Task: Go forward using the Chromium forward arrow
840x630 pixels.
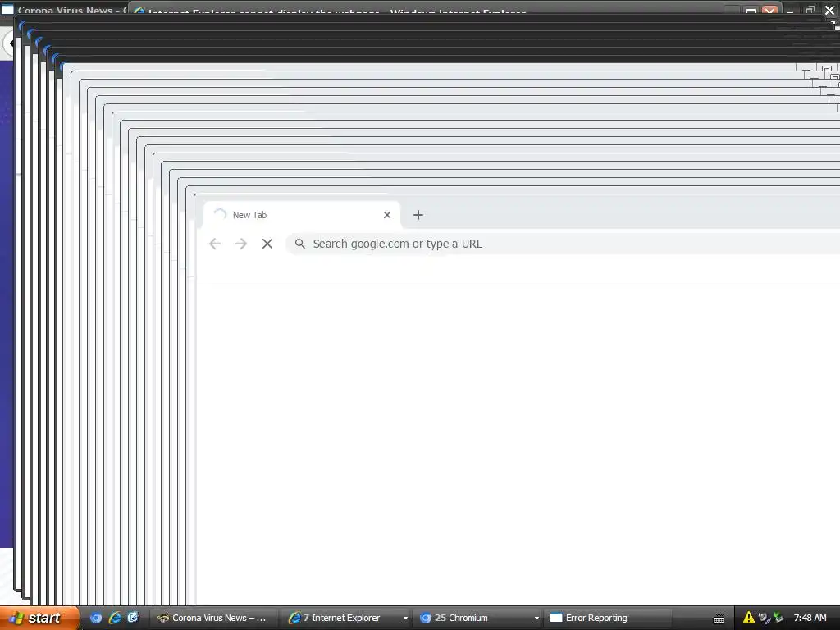Action: [241, 244]
